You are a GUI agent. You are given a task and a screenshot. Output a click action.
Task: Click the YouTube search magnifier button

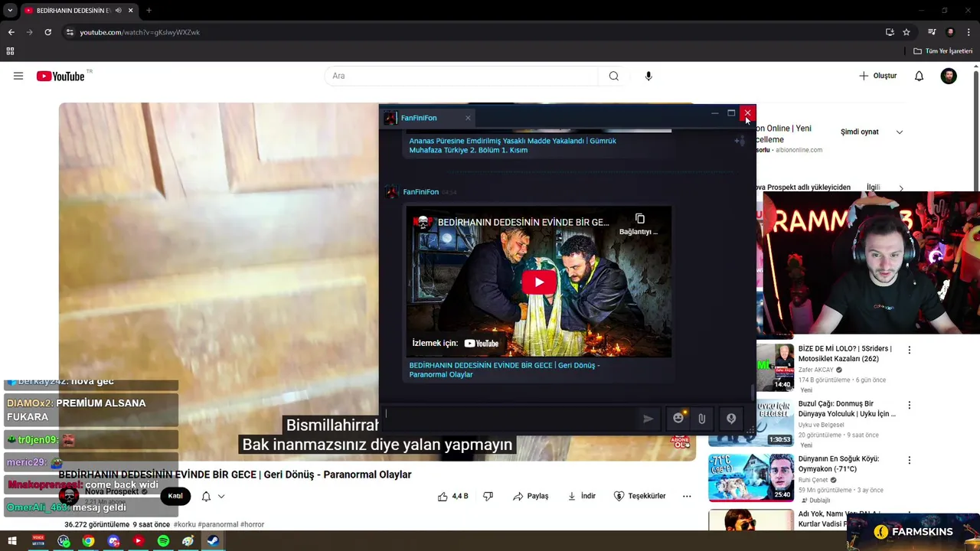613,76
